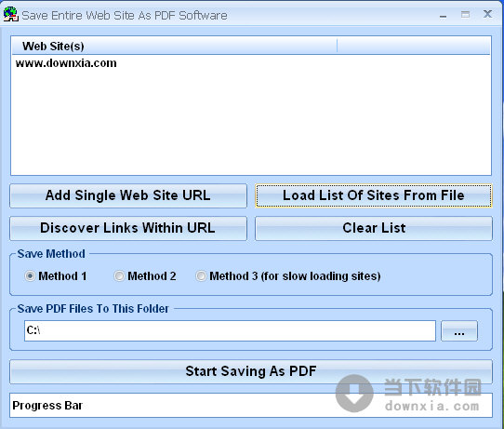
Task: Open folder browser with the ellipsis button
Action: 459,330
